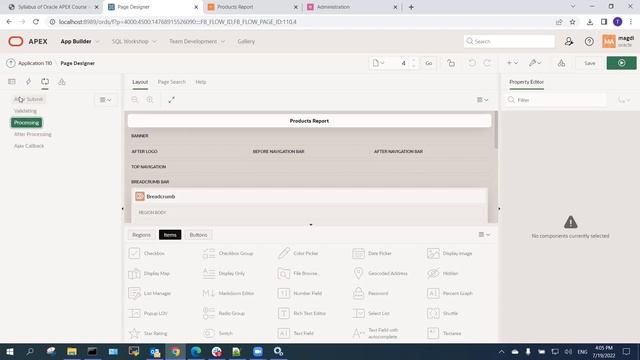This screenshot has height=360, width=640.
Task: Select the Checkbox Group item in gallery
Action: pos(229,253)
